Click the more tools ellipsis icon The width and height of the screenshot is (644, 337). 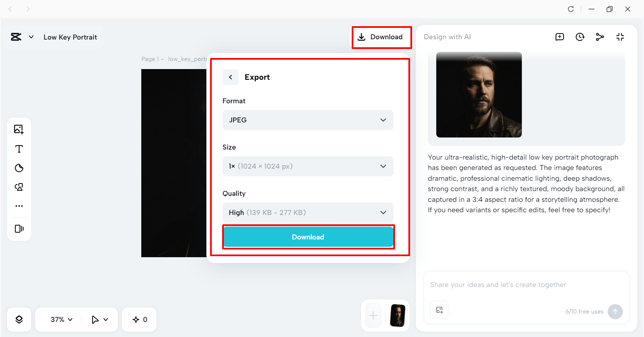[19, 206]
